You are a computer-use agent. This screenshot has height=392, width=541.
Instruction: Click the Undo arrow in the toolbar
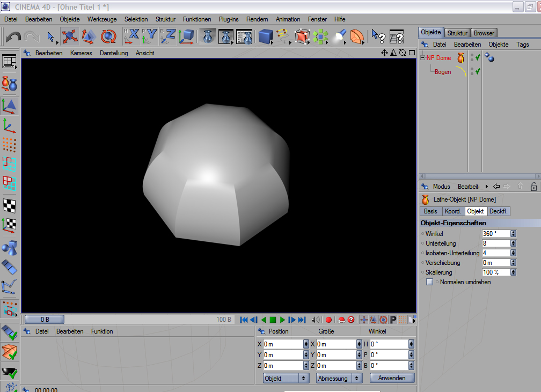point(13,36)
